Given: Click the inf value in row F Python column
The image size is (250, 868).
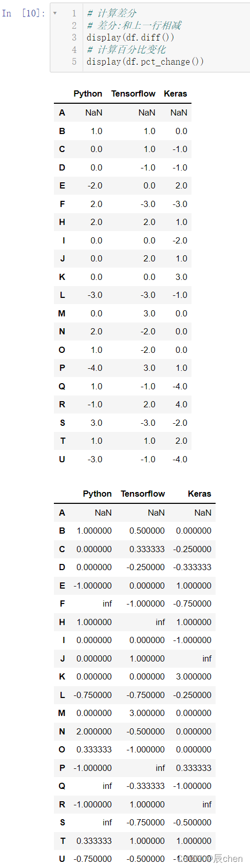Looking at the screenshot, I should [x=107, y=603].
